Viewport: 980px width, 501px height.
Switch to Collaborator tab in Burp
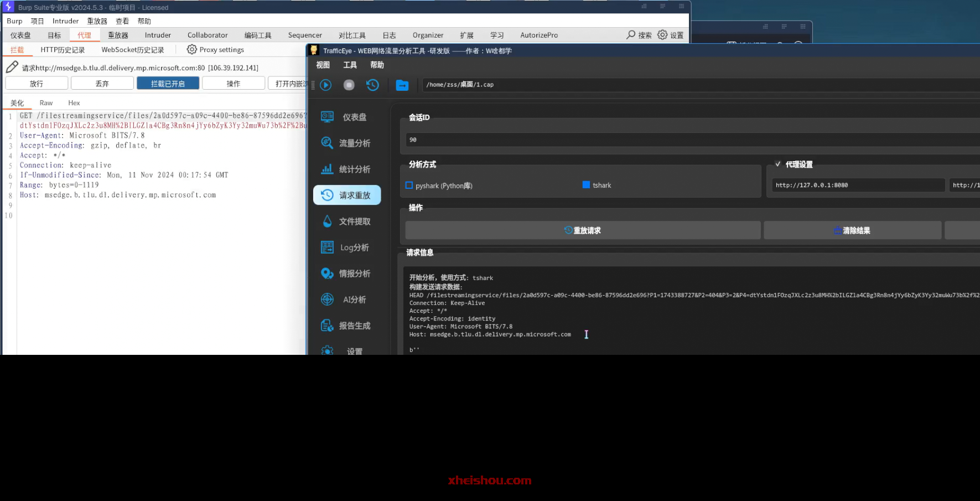(208, 35)
